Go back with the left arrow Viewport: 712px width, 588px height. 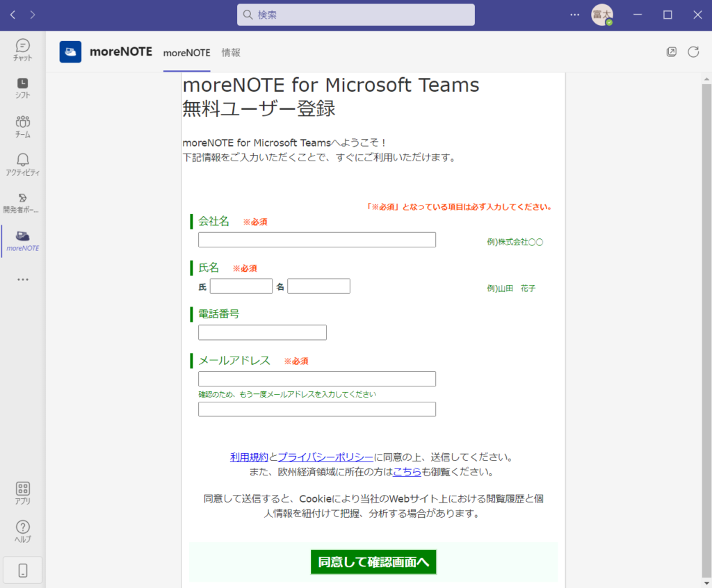(x=13, y=15)
